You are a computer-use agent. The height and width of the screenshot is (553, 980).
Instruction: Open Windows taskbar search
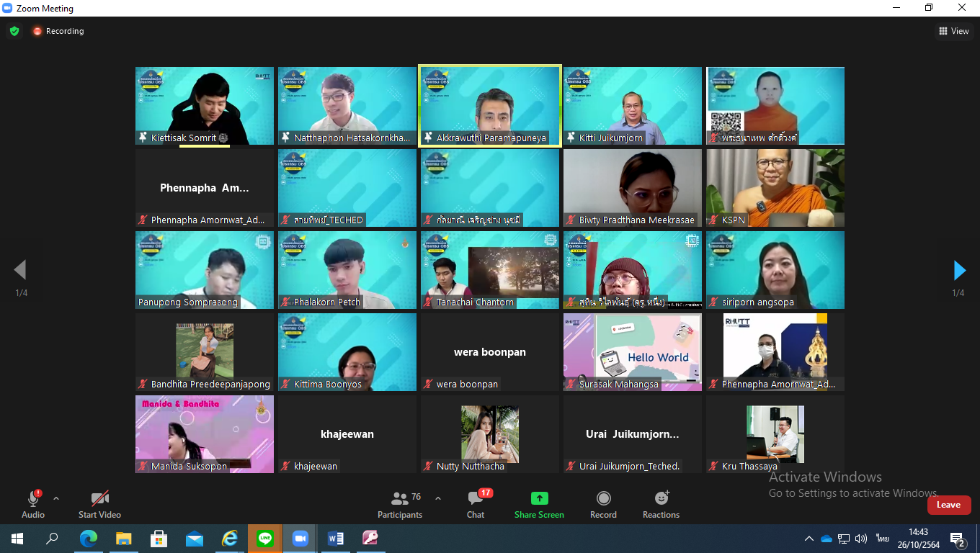click(52, 539)
